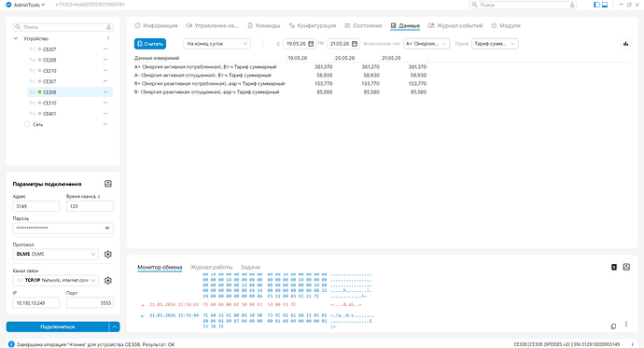Open protocol settings gear icon
This screenshot has width=644, height=348.
108,255
